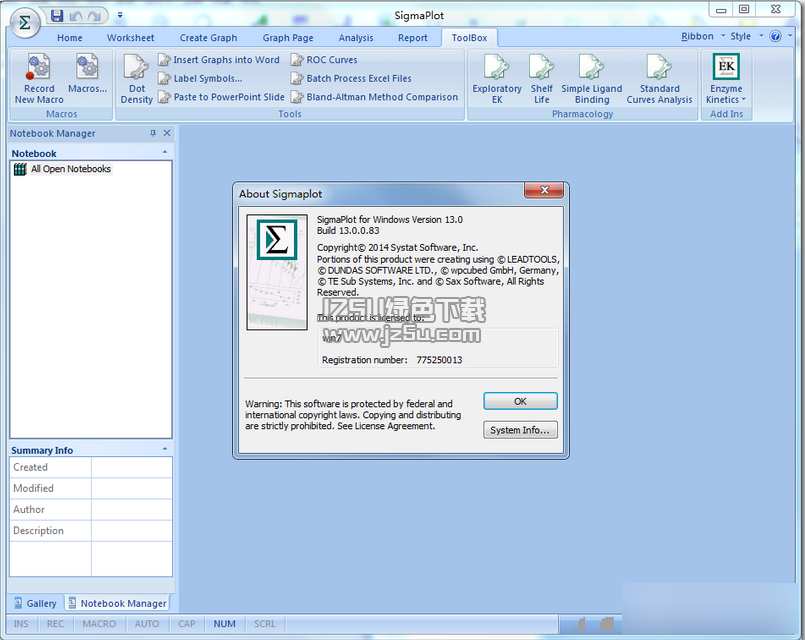This screenshot has width=805, height=640.
Task: Click the Redo arrow in quick access toolbar
Action: [94, 16]
